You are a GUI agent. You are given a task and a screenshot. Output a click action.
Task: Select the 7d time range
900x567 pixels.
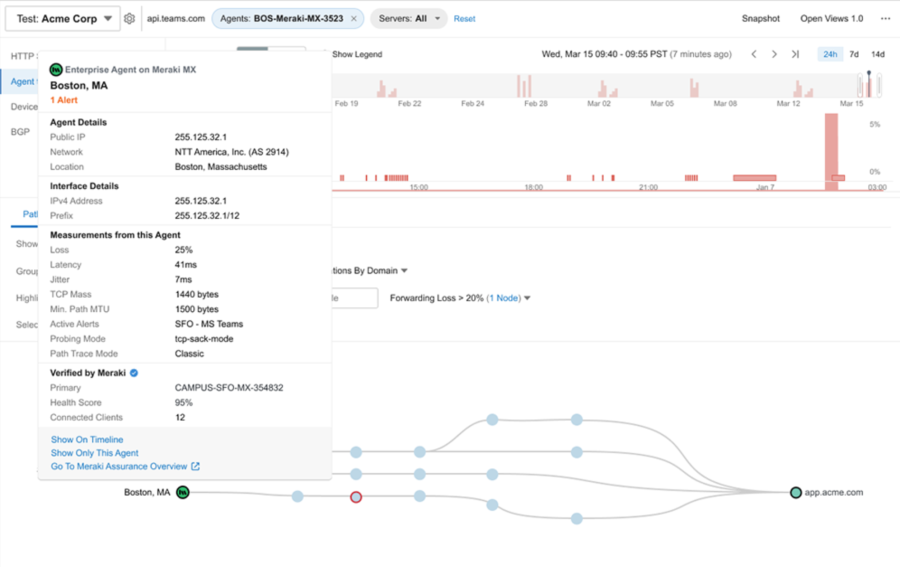854,54
